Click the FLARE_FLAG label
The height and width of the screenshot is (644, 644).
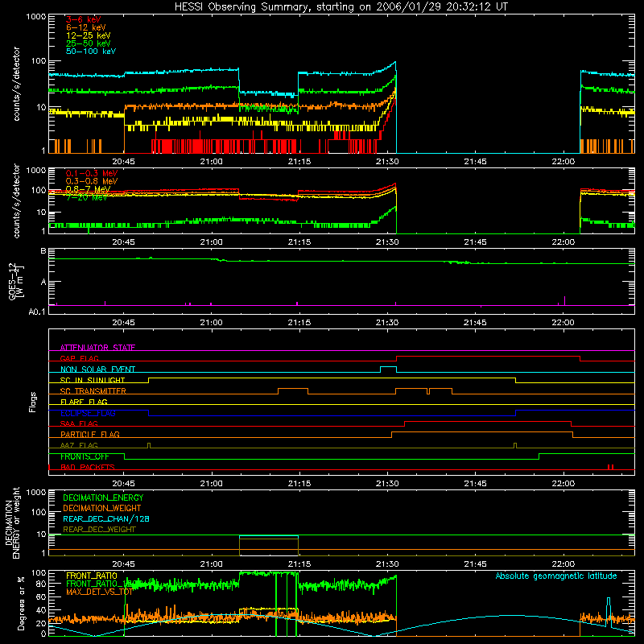click(84, 402)
